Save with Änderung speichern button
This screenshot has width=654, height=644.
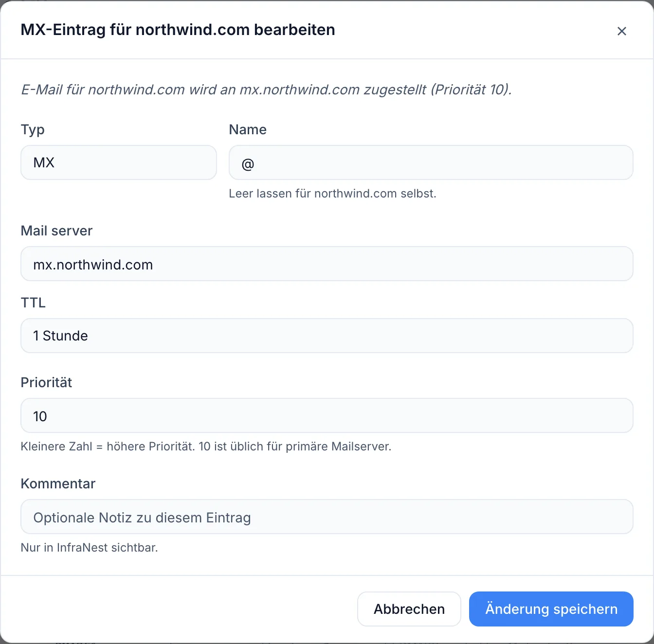click(x=551, y=609)
